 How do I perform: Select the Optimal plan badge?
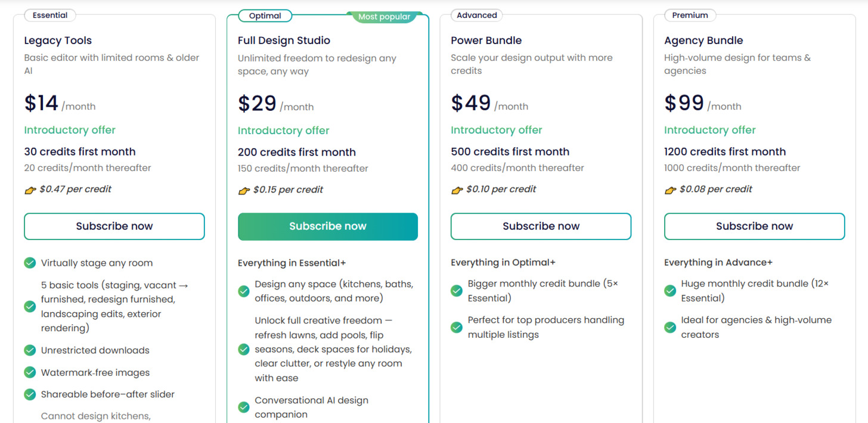[x=265, y=15]
